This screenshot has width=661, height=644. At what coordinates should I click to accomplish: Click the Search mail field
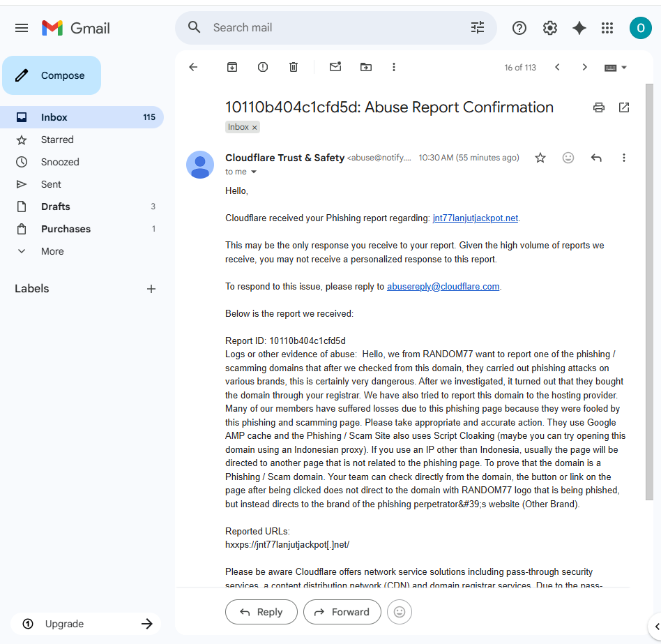click(x=335, y=28)
